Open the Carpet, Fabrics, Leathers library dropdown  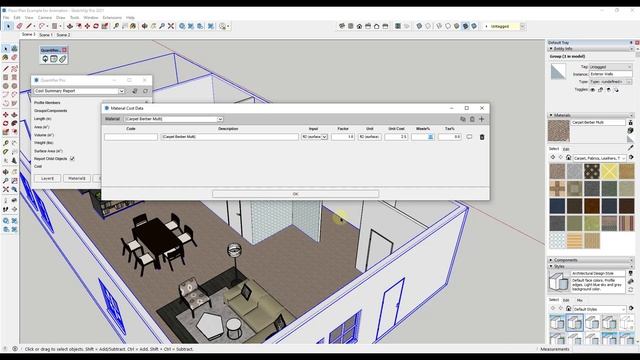click(x=600, y=158)
